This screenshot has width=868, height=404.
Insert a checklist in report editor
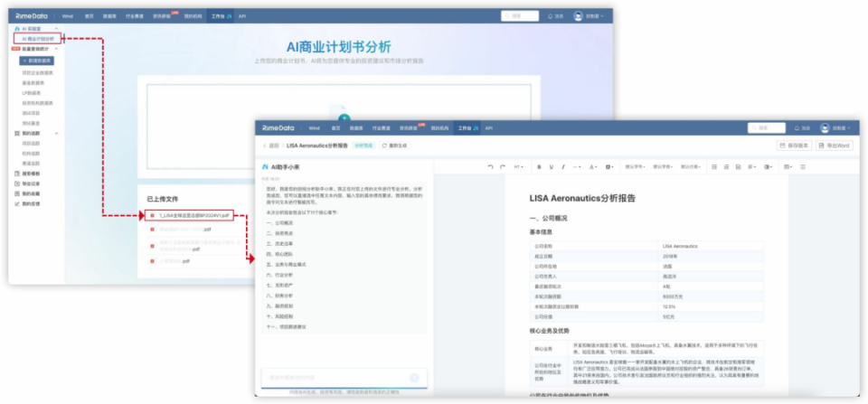(739, 166)
